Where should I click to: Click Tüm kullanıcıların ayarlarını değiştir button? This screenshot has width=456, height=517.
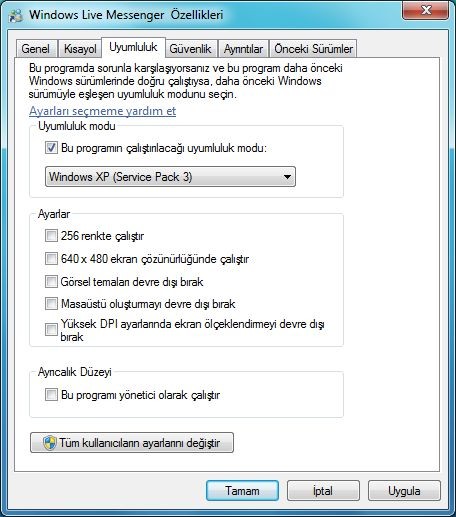coord(132,443)
